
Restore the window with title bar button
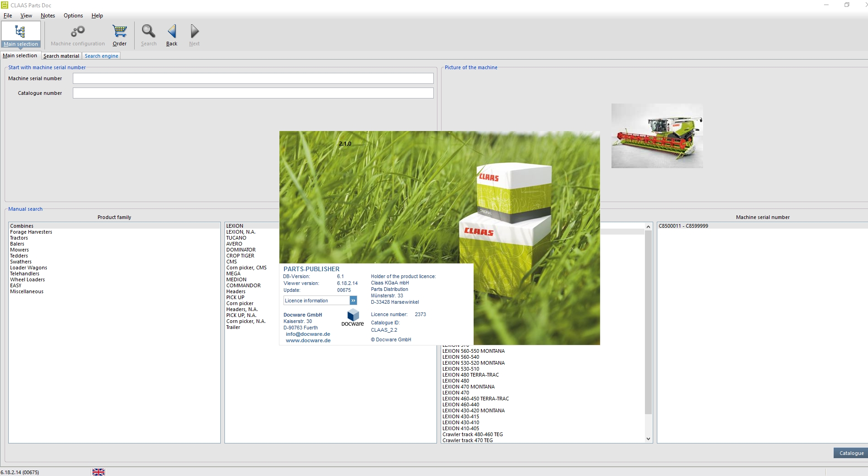click(847, 5)
